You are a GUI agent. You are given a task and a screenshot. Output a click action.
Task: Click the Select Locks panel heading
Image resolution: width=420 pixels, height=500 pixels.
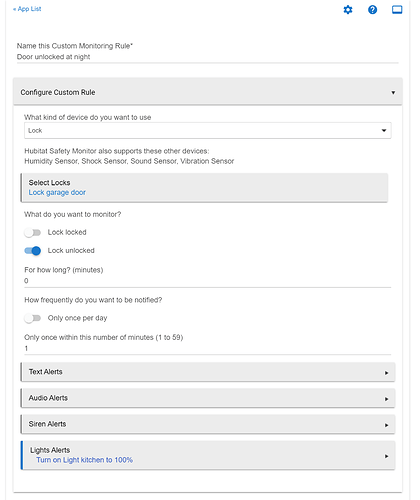49,183
